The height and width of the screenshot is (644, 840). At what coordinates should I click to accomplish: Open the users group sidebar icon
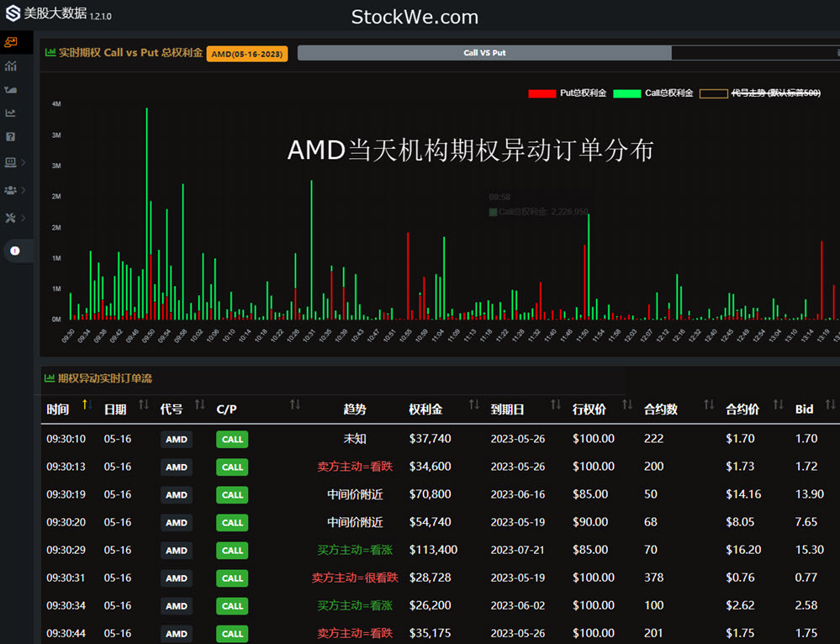(11, 190)
